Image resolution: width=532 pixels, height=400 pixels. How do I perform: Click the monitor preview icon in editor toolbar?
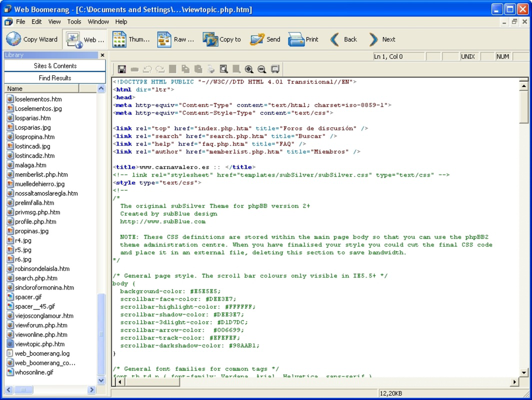275,69
